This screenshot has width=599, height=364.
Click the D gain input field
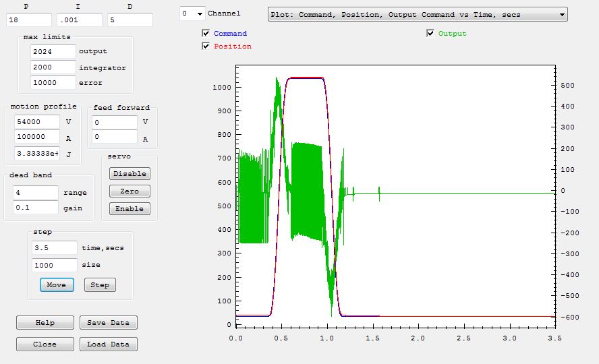(130, 20)
